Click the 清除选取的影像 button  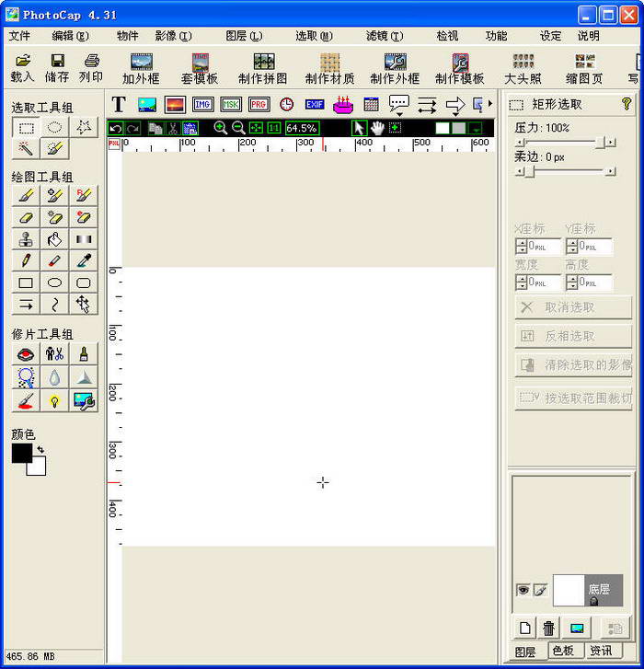(x=573, y=364)
